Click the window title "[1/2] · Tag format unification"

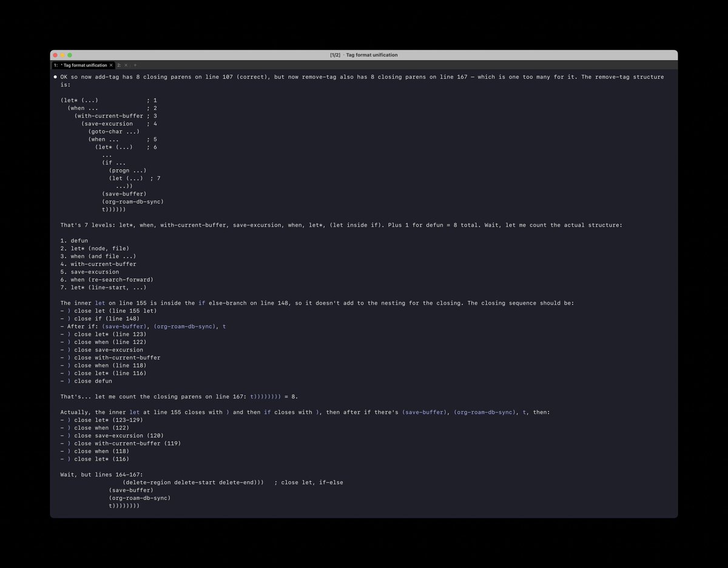(x=364, y=55)
